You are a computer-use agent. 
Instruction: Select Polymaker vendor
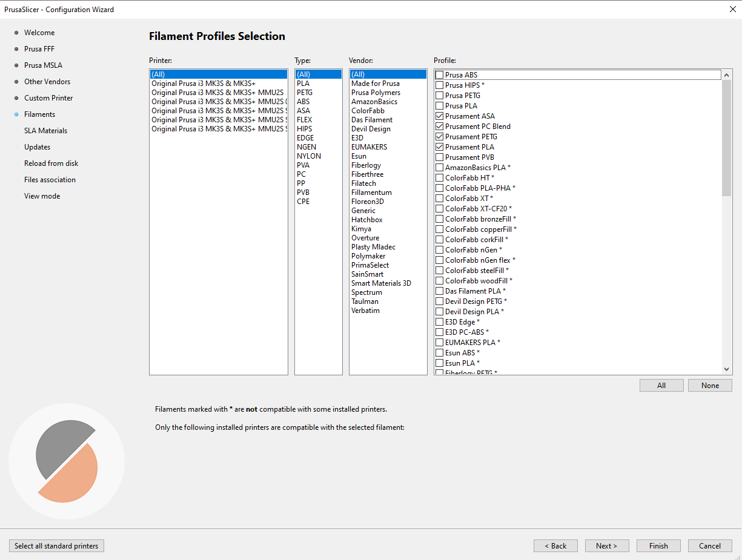click(x=388, y=256)
